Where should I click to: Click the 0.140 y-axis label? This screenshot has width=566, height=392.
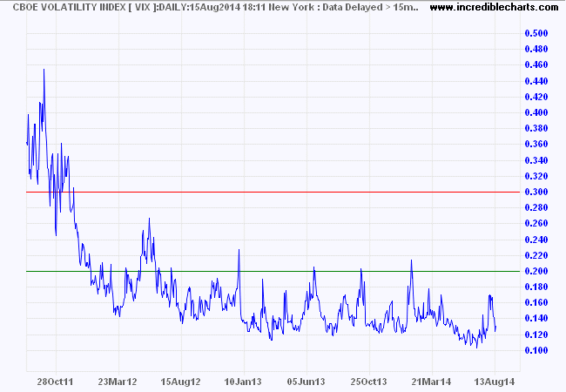click(x=536, y=318)
